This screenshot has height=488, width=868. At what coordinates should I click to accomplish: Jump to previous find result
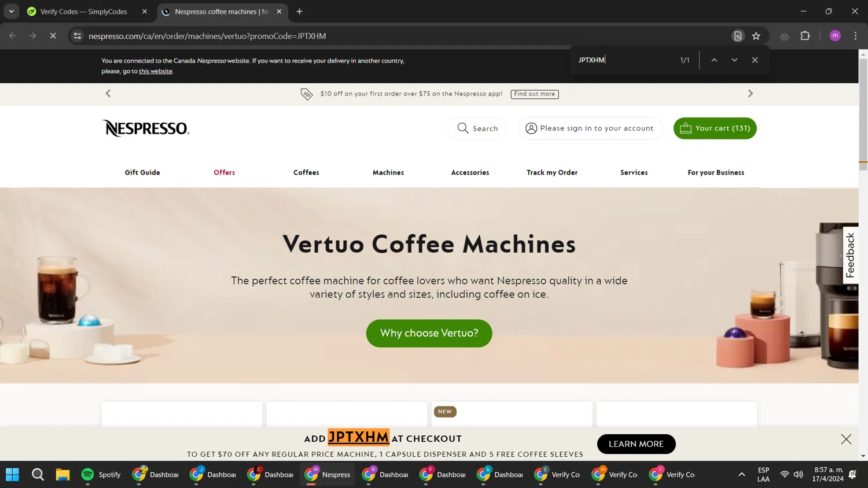coord(714,60)
